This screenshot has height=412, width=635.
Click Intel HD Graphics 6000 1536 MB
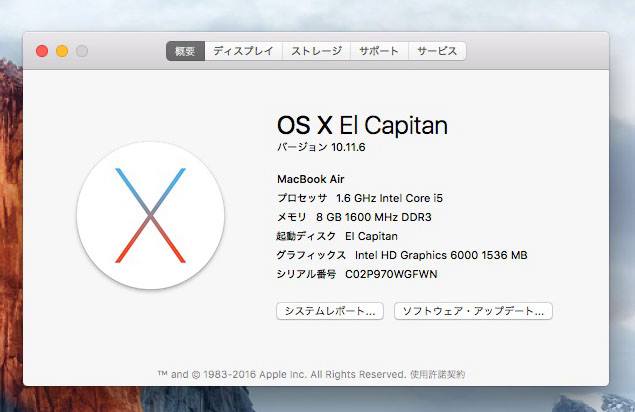point(441,255)
